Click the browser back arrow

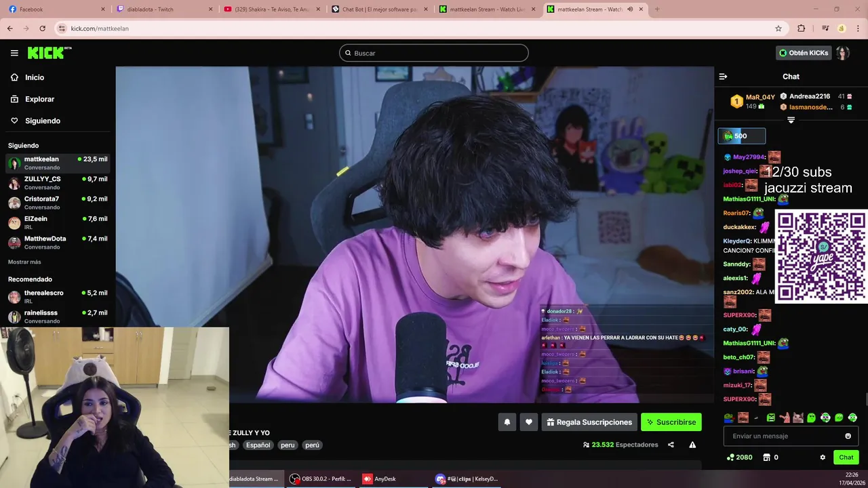pos(9,28)
